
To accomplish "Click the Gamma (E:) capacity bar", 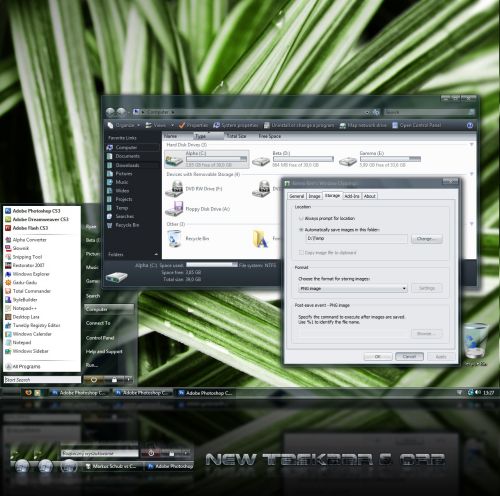I will pos(390,159).
